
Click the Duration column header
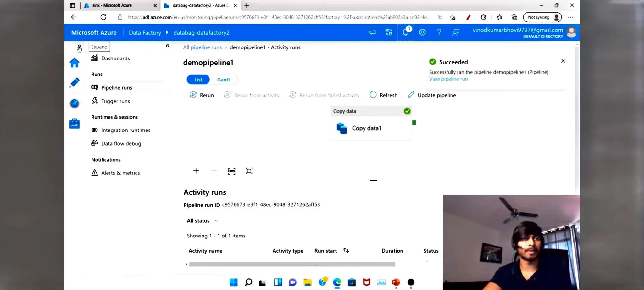[392, 251]
